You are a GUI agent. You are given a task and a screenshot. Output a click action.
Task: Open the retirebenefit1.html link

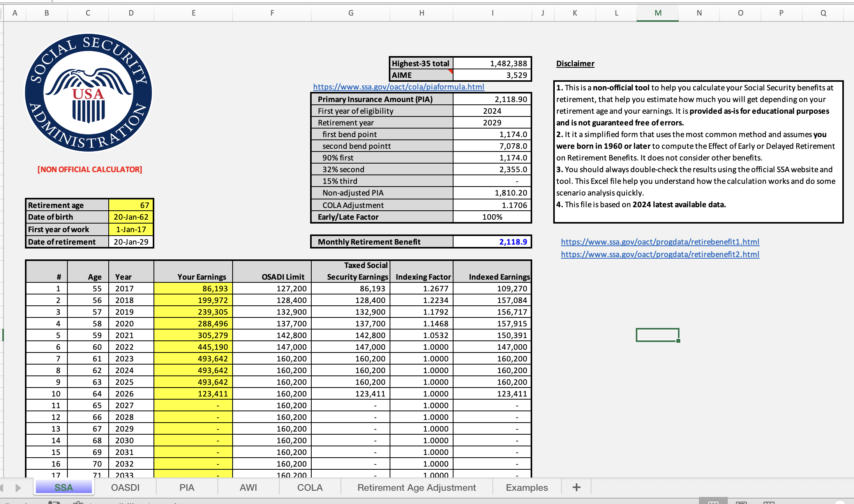click(x=660, y=242)
